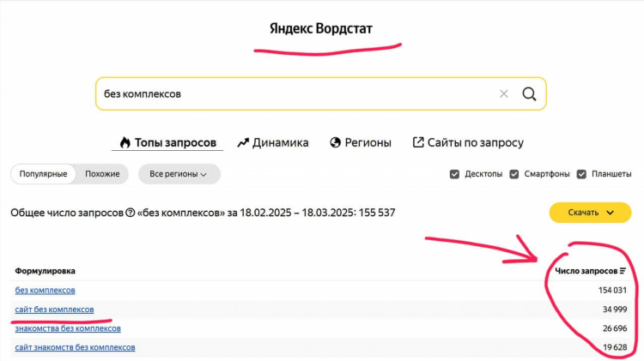
Task: Click the help question mark icon
Action: tap(131, 213)
